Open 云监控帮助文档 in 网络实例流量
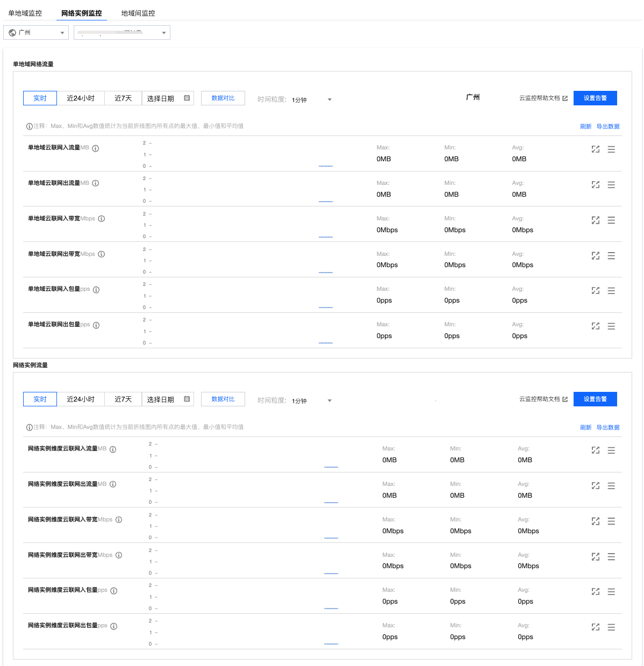644x666 pixels. pyautogui.click(x=543, y=399)
